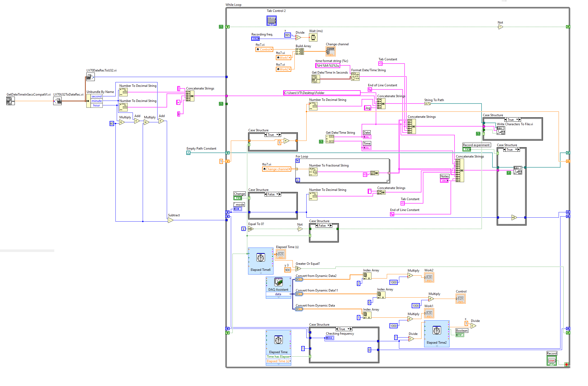This screenshot has height=386, width=588.
Task: Click the time format string constant
Action: click(328, 65)
